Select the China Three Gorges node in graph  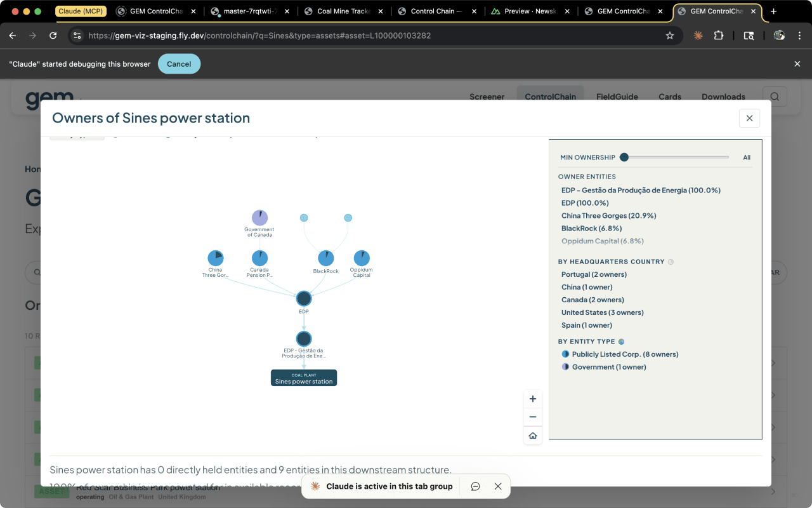216,258
